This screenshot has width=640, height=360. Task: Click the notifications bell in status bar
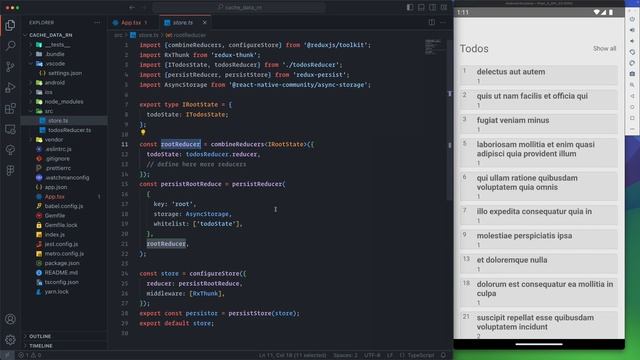[443, 355]
